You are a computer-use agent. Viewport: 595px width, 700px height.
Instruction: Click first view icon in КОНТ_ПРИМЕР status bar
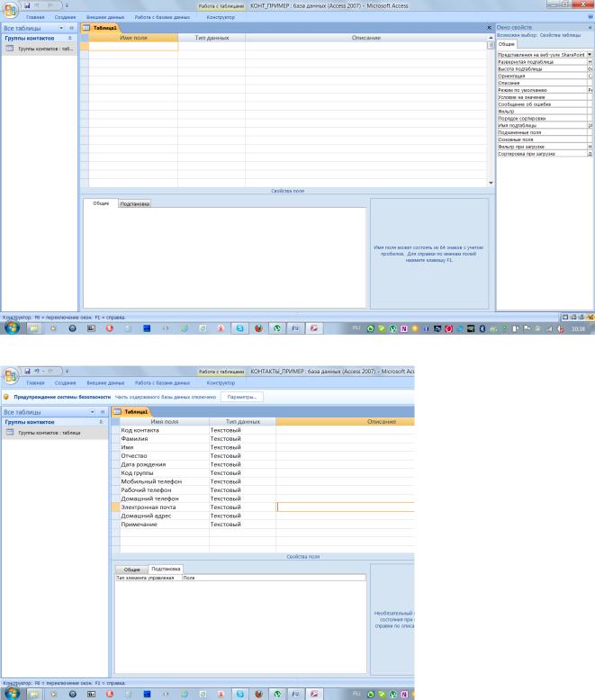click(565, 317)
